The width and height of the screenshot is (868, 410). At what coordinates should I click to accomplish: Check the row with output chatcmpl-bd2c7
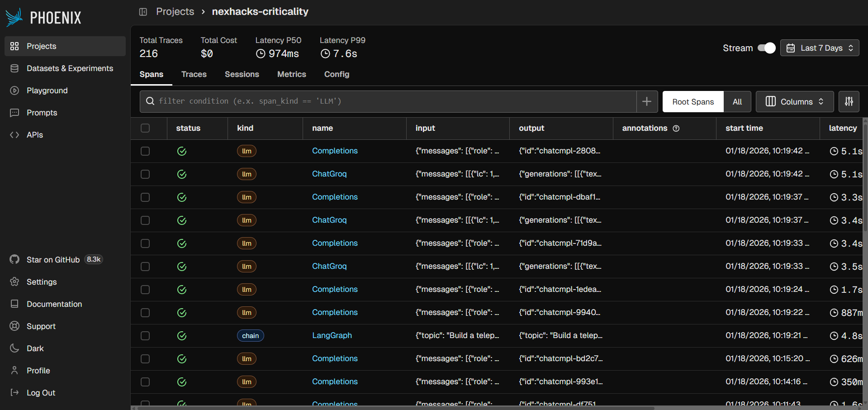click(145, 359)
